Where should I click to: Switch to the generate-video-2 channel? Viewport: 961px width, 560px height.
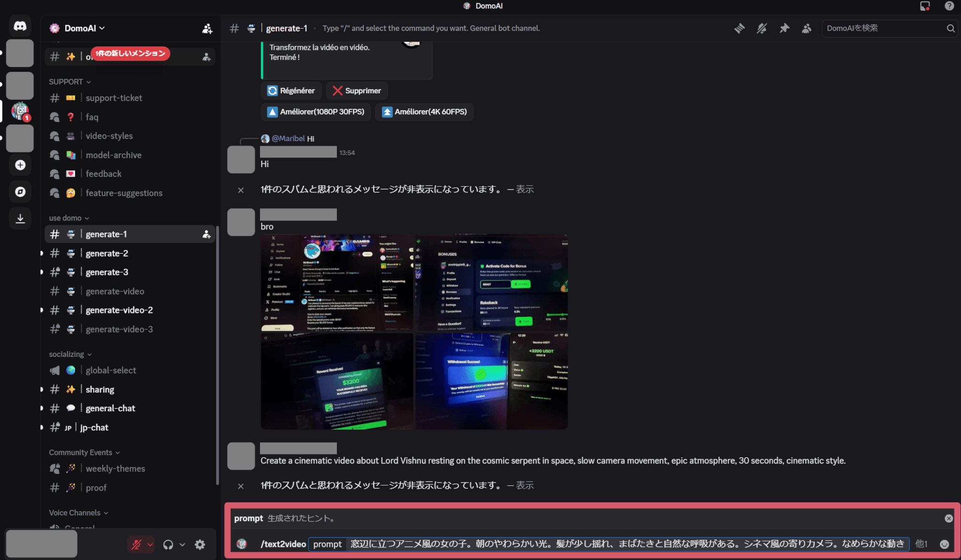pos(119,310)
